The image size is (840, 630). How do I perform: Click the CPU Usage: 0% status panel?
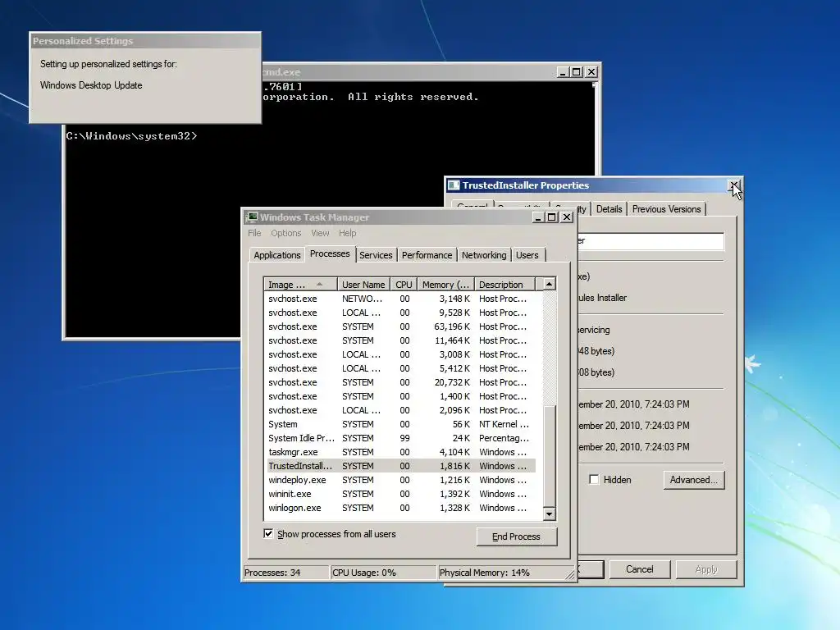tap(384, 572)
